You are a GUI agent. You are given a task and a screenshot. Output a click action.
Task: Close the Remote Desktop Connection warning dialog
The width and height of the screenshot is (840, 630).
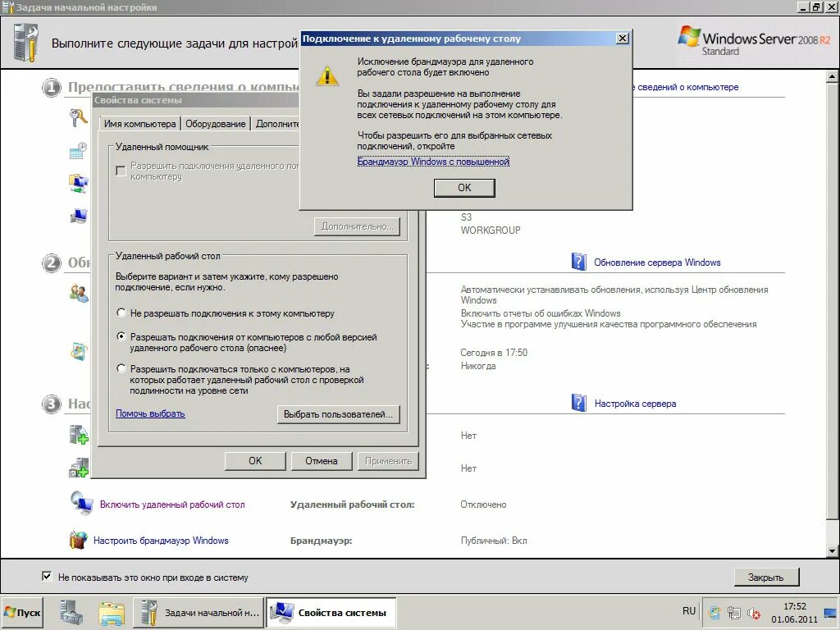coord(622,38)
